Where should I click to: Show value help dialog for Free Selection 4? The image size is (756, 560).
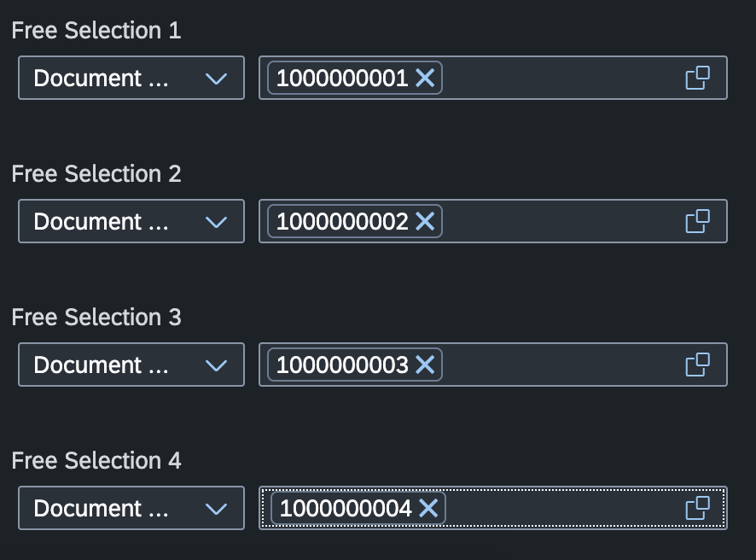(x=697, y=508)
